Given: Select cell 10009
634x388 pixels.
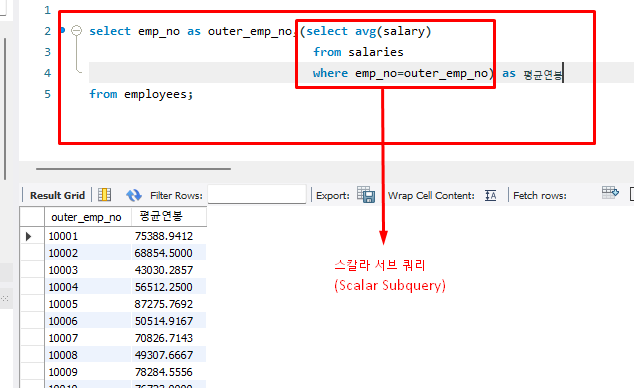Looking at the screenshot, I should coord(88,372).
